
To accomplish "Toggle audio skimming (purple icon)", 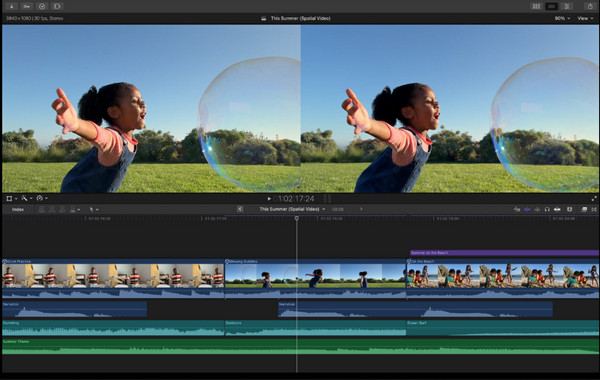I will click(x=527, y=209).
